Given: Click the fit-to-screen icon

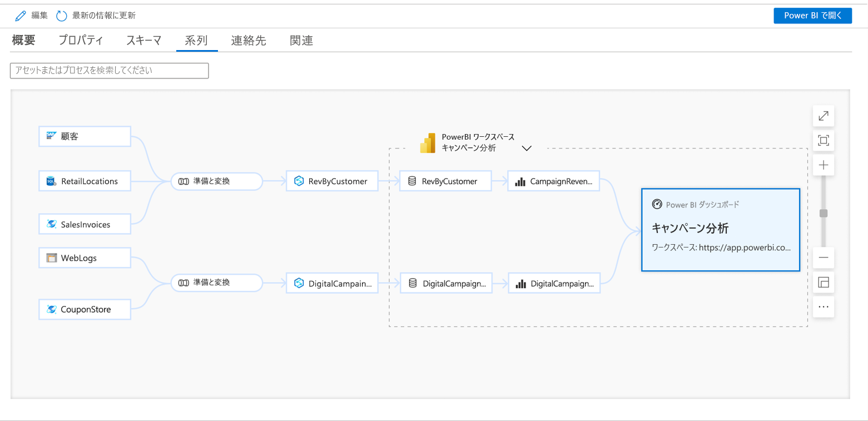Looking at the screenshot, I should pyautogui.click(x=824, y=141).
